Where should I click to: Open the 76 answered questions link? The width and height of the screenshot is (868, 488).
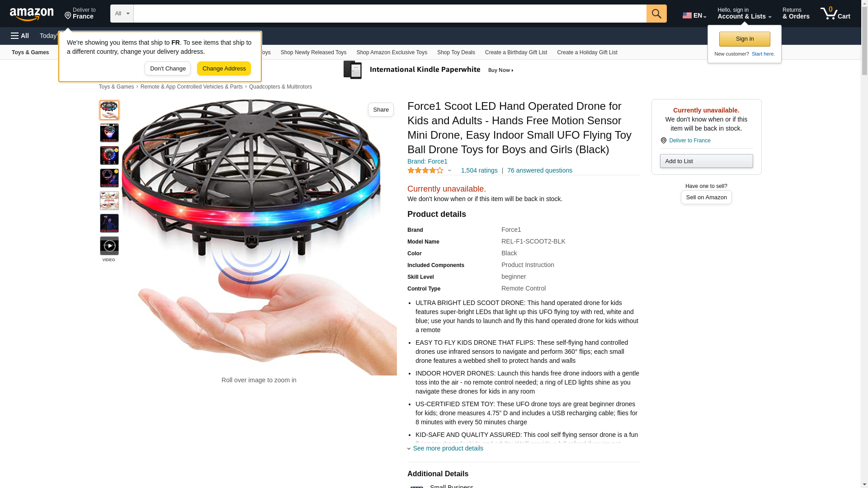click(539, 170)
